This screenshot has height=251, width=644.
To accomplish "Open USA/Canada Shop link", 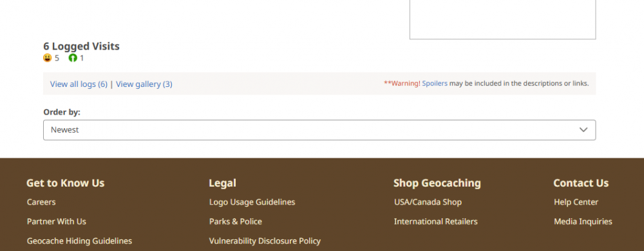I will pyautogui.click(x=428, y=202).
